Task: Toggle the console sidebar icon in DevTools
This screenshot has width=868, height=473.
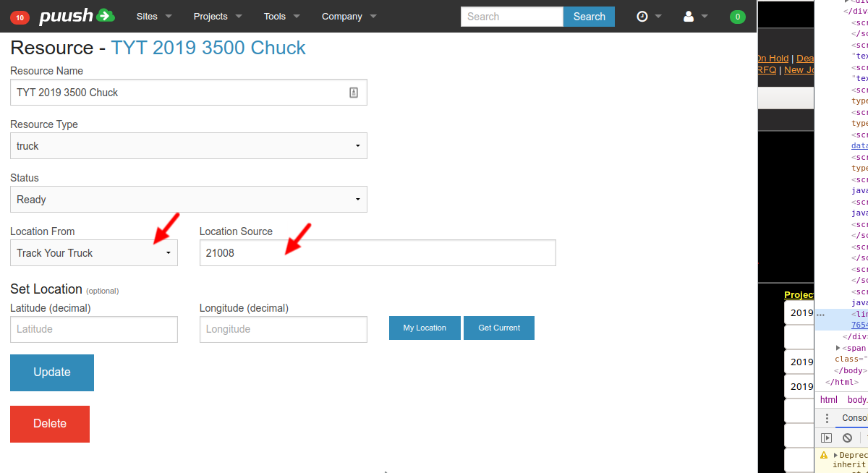Action: pyautogui.click(x=826, y=438)
